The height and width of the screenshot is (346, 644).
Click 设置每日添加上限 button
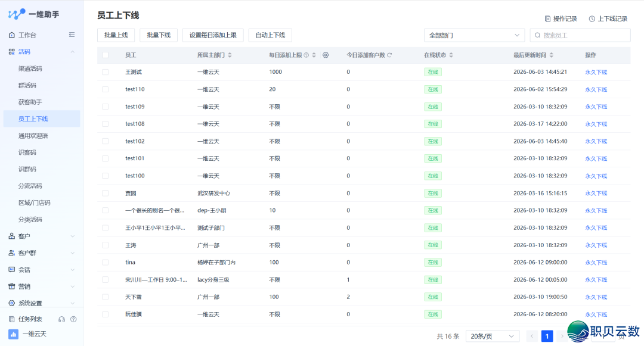point(213,35)
